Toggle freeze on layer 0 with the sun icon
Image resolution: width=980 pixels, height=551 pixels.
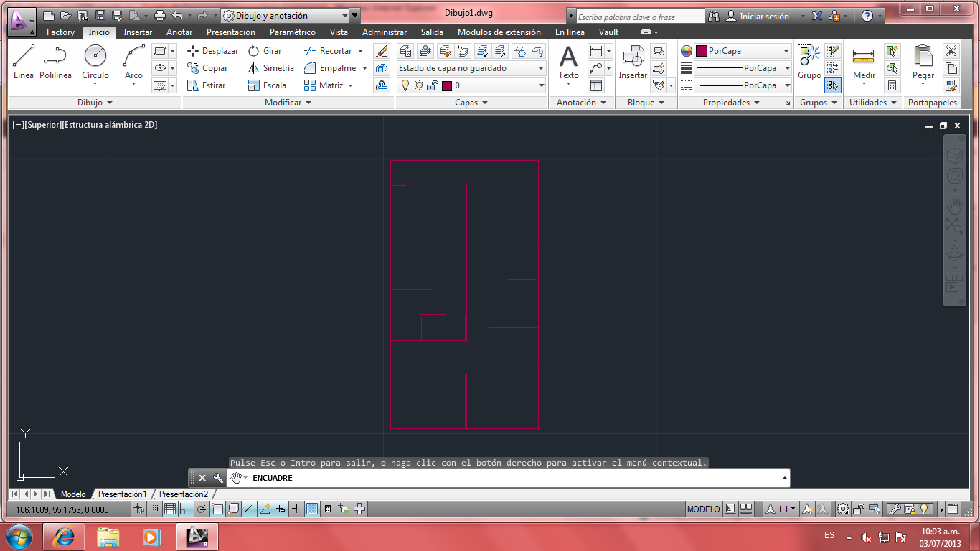(x=419, y=85)
